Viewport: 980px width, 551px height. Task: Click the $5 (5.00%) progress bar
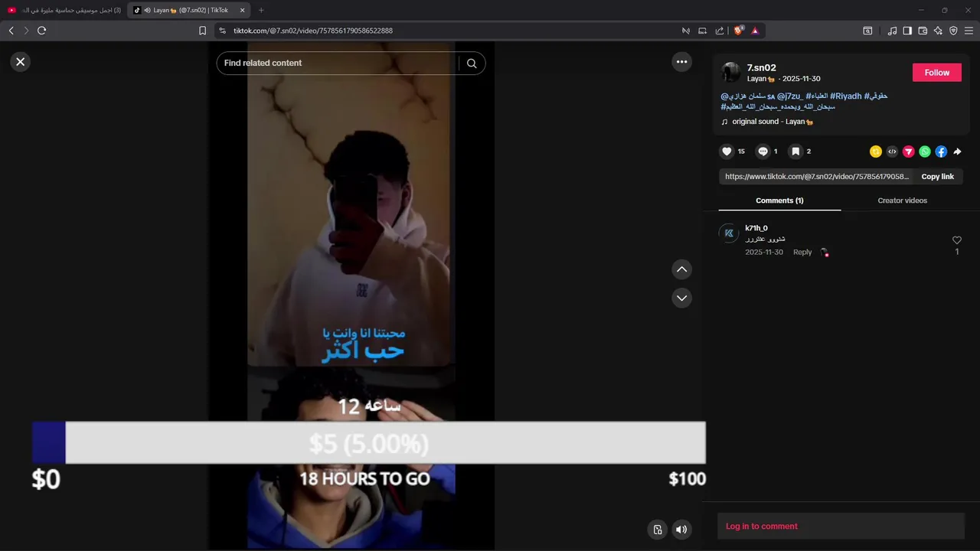(368, 442)
